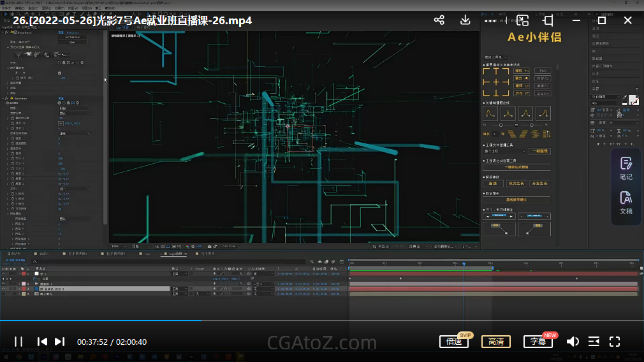
Task: Download the video using the download icon
Action: pos(465,20)
